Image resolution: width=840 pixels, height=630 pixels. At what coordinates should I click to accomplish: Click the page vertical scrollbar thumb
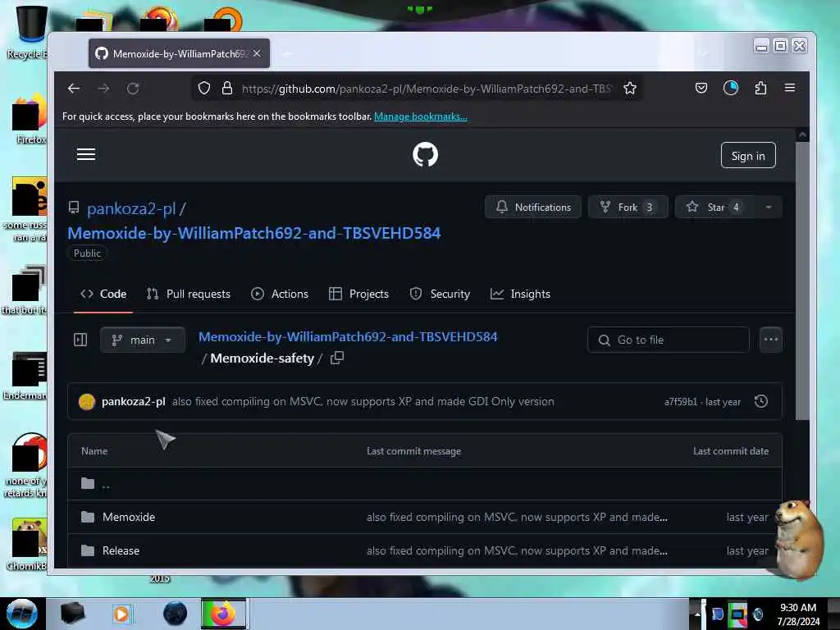point(802,281)
